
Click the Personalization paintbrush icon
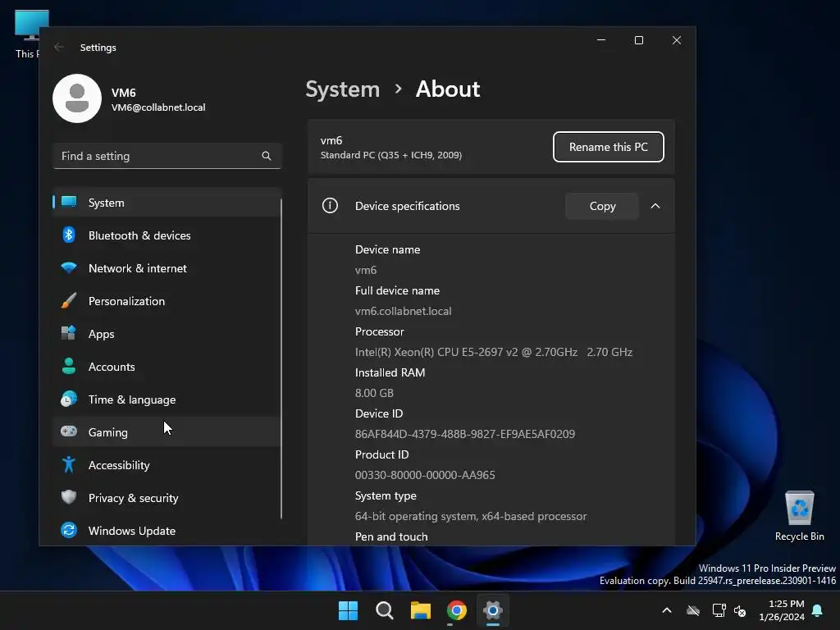tap(69, 300)
